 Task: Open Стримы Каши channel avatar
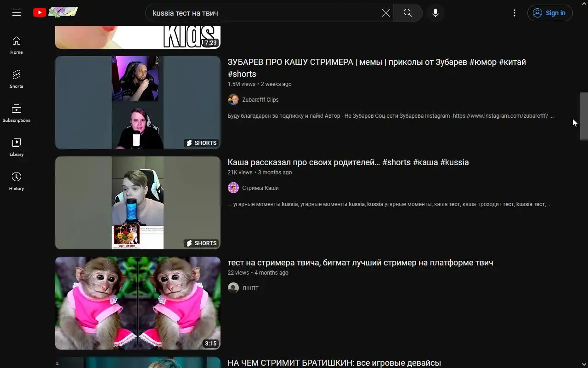point(233,188)
